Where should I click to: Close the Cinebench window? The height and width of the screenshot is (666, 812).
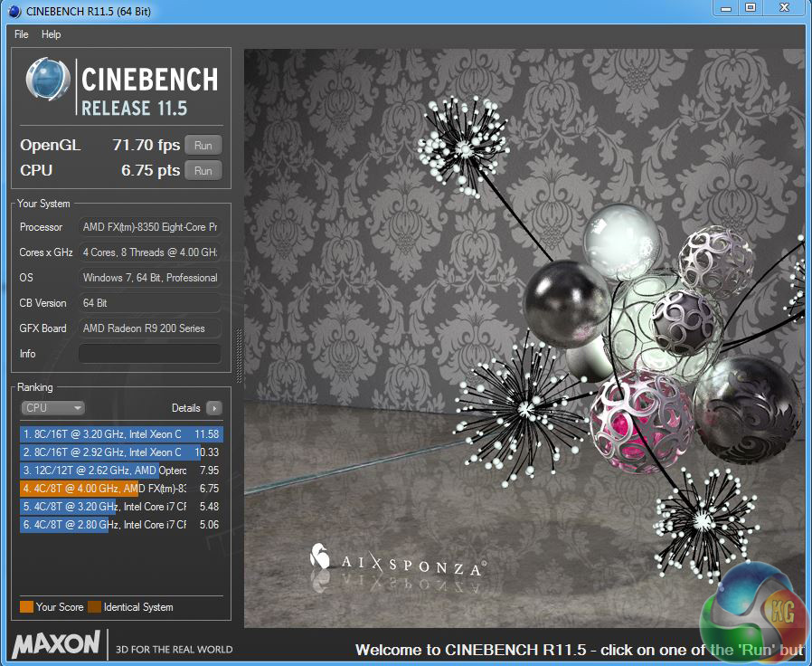785,8
